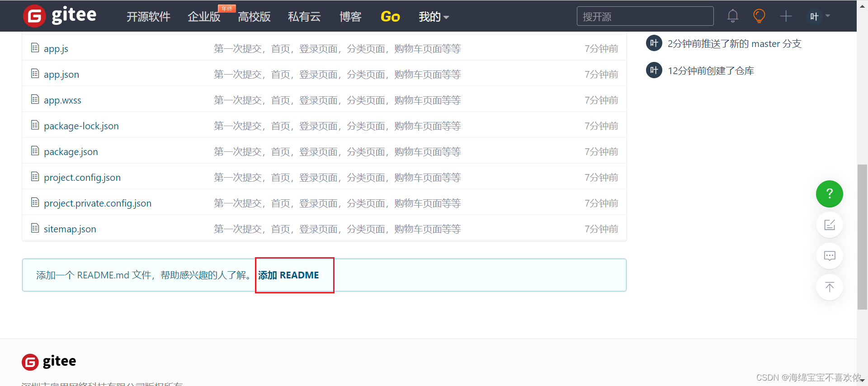Click file icon beside project.config.json
Viewport: 868px width, 386px height.
coord(35,176)
